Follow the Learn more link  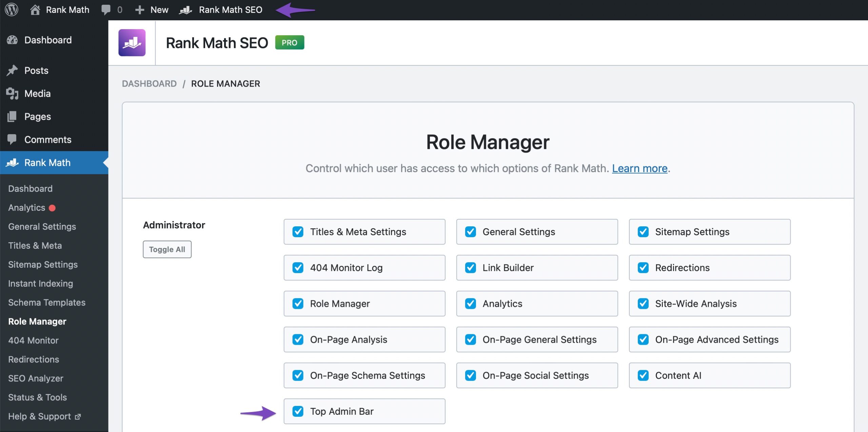639,168
